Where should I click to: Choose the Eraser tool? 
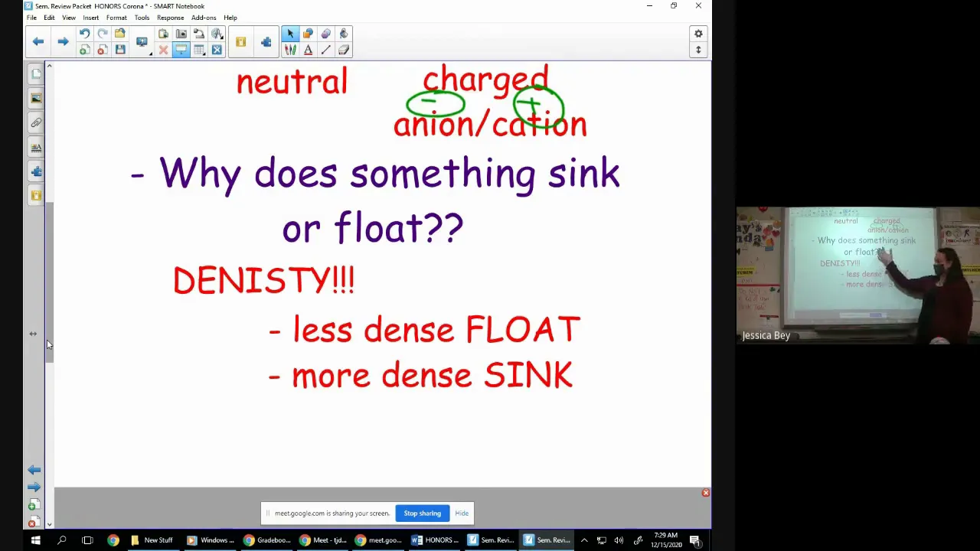click(344, 50)
